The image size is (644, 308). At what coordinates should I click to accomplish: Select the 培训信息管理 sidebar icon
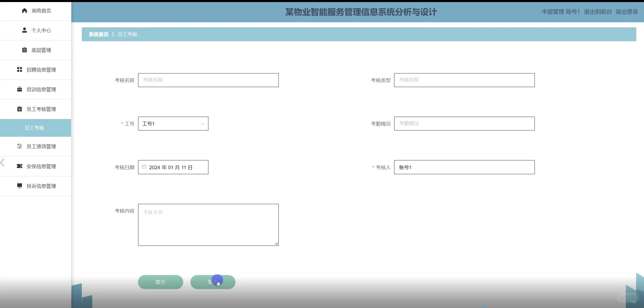tap(19, 89)
